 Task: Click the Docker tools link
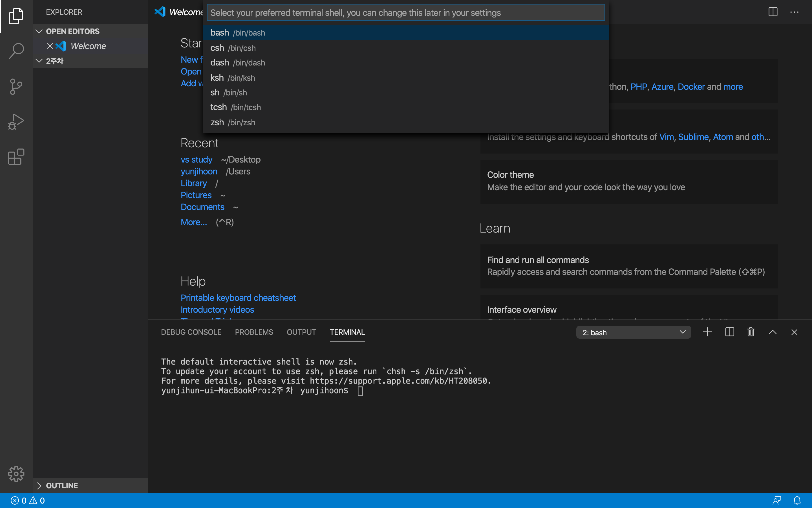click(x=691, y=87)
